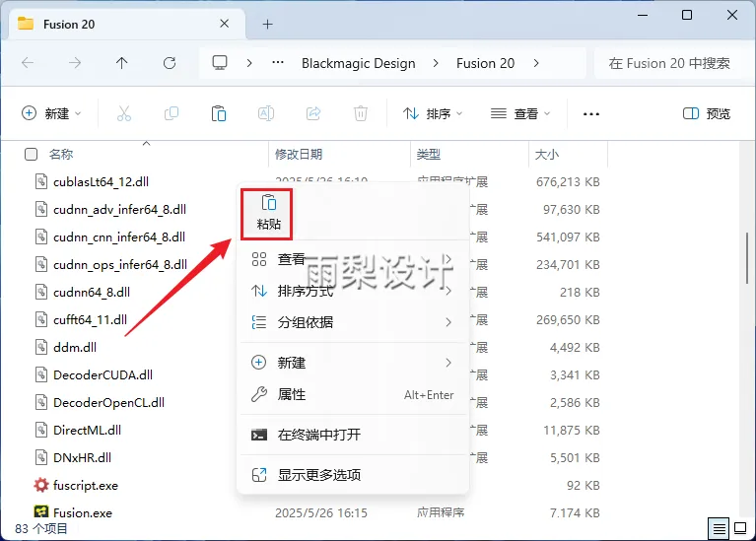
Task: Click the Rename icon in the toolbar
Action: pyautogui.click(x=266, y=113)
